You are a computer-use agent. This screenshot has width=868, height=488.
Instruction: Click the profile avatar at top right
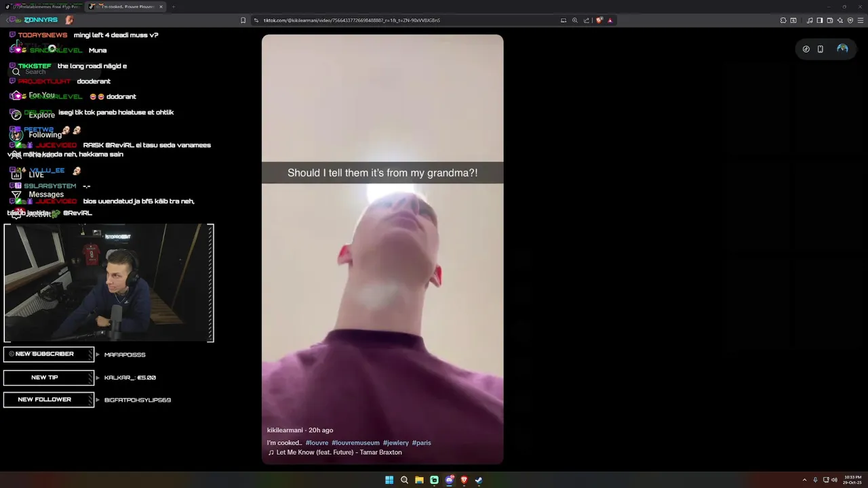point(842,49)
